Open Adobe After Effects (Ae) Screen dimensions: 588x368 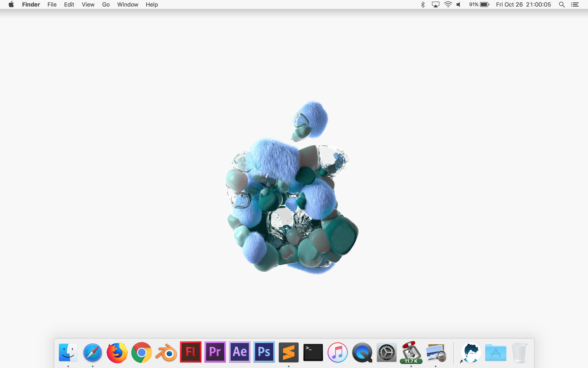click(x=239, y=352)
